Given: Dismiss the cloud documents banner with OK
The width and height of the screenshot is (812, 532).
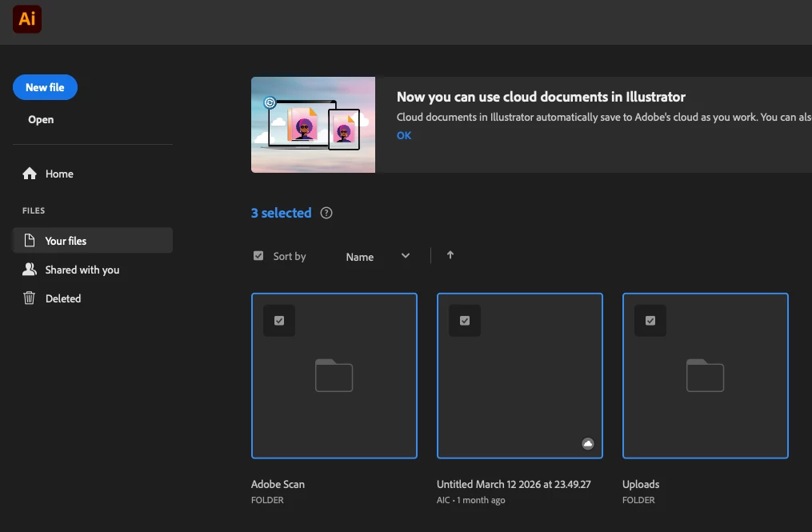Looking at the screenshot, I should [x=404, y=136].
